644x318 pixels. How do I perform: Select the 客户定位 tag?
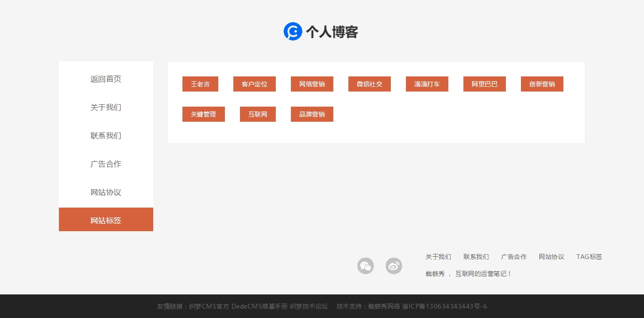pyautogui.click(x=254, y=84)
